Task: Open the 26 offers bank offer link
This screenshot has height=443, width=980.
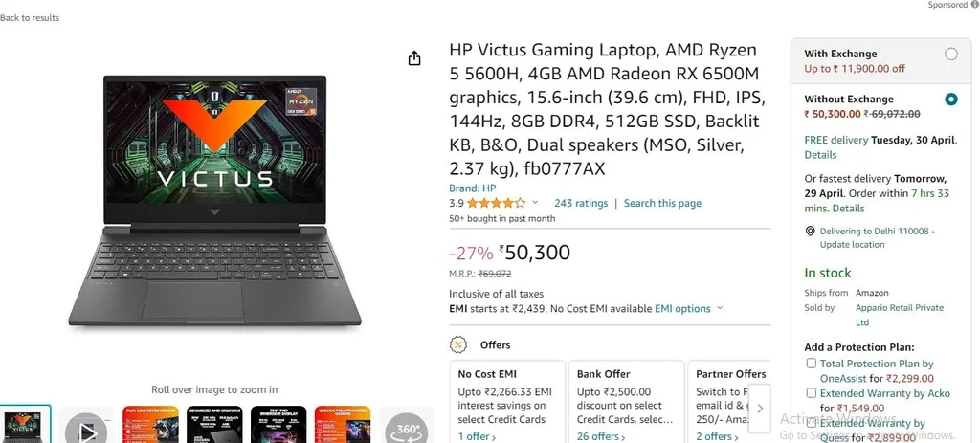Action: coord(601,436)
